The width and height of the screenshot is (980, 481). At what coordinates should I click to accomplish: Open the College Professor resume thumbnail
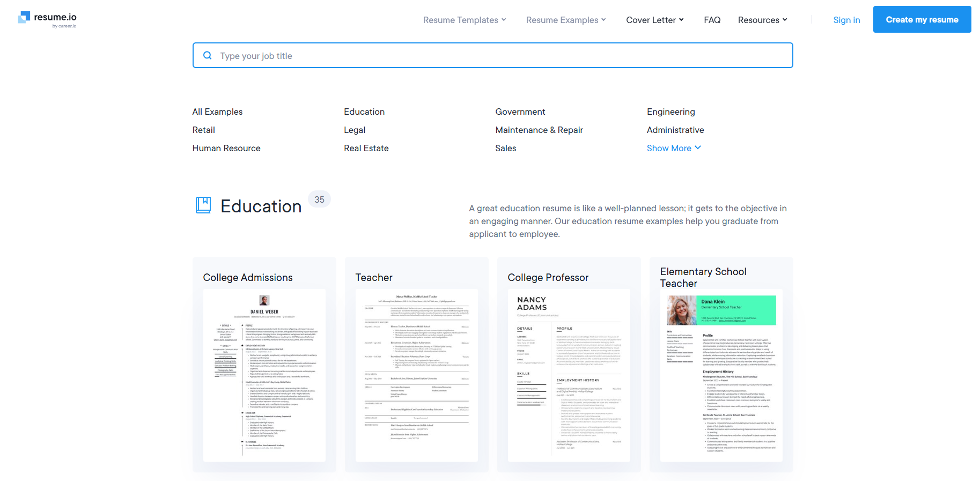click(569, 375)
